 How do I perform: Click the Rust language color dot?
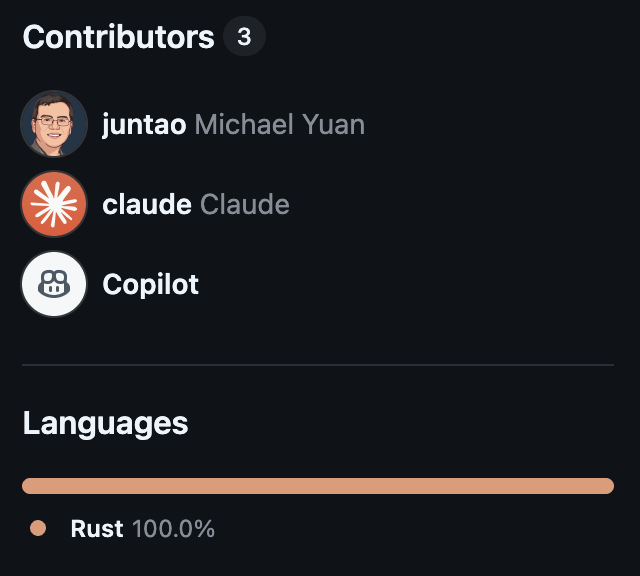pos(38,528)
